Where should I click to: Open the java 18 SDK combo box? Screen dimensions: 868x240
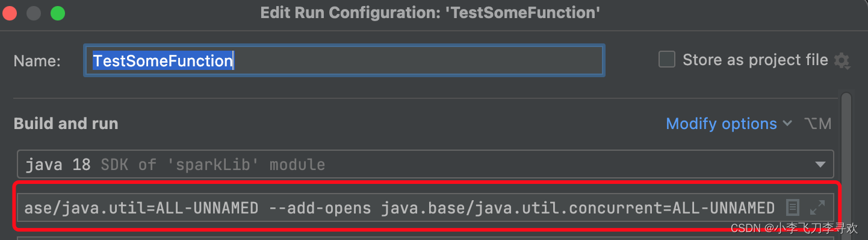[425, 164]
